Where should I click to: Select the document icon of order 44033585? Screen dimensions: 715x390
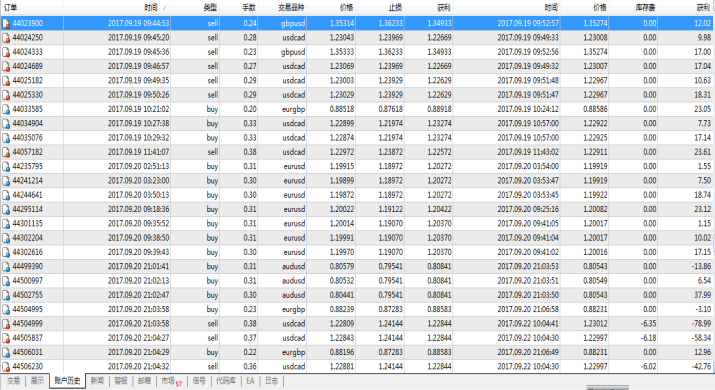pyautogui.click(x=6, y=109)
